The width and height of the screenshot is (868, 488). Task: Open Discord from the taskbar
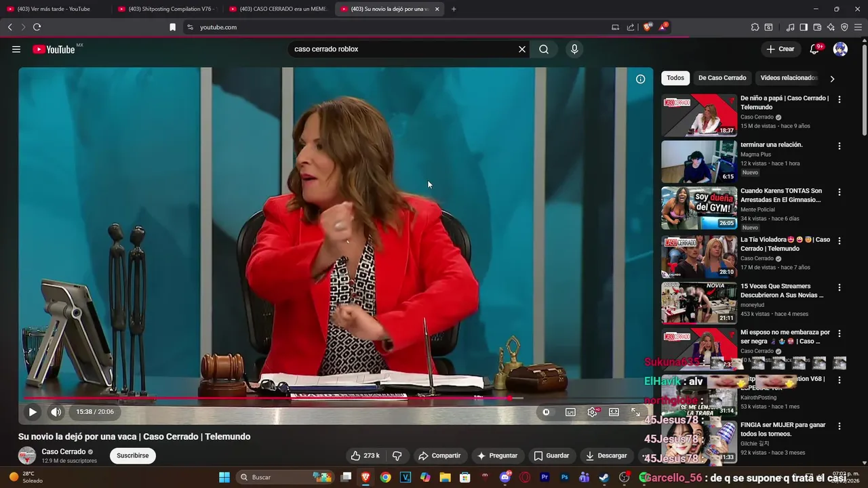pyautogui.click(x=505, y=477)
